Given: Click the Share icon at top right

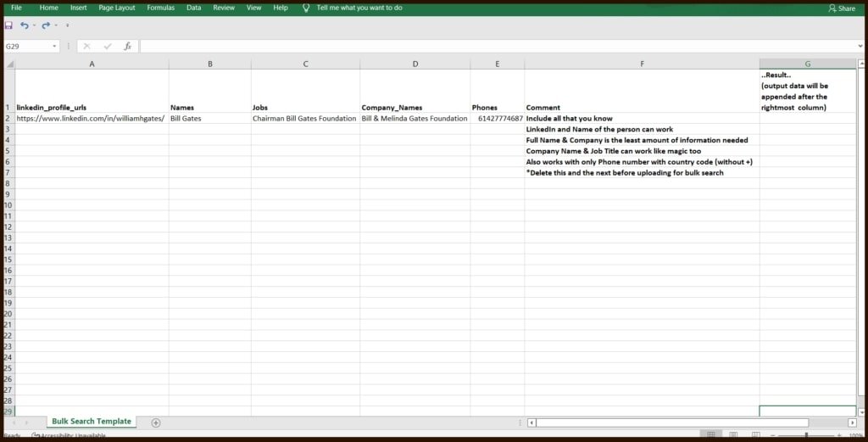Looking at the screenshot, I should pos(841,8).
